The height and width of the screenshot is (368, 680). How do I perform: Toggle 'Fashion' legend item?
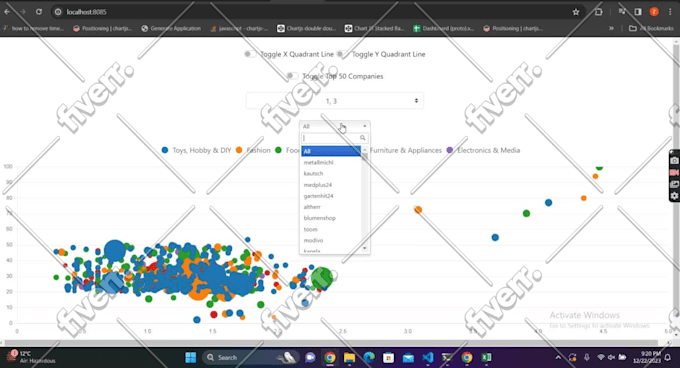253,150
